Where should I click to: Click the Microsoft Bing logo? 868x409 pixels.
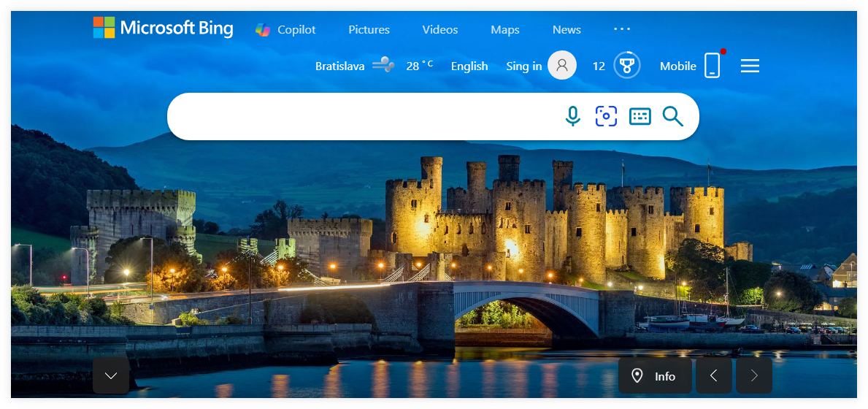163,28
